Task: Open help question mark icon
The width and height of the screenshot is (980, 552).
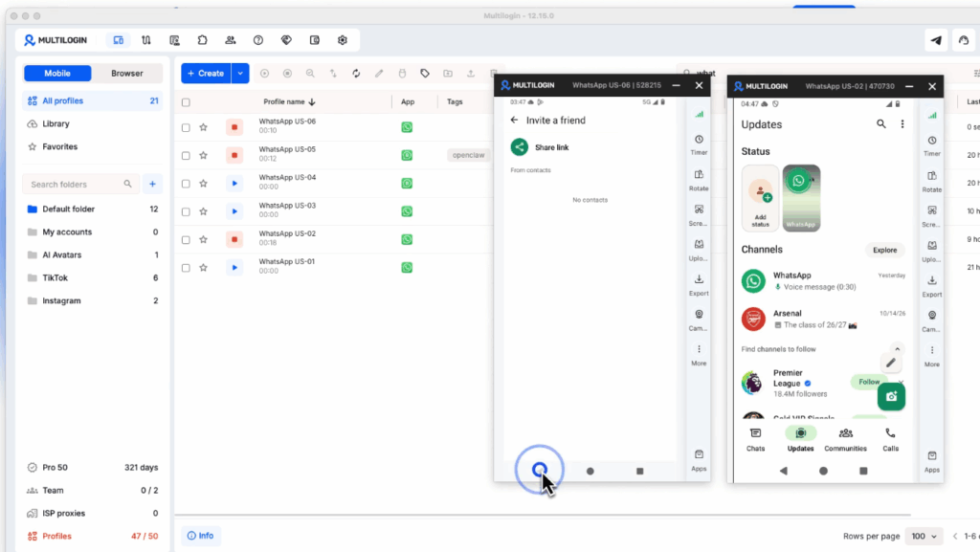Action: tap(258, 40)
